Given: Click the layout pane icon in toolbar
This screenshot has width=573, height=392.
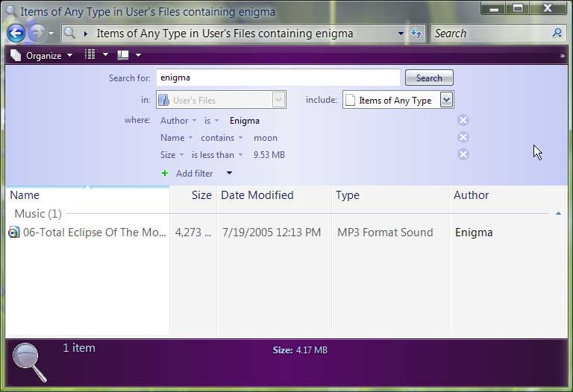Looking at the screenshot, I should [x=123, y=55].
